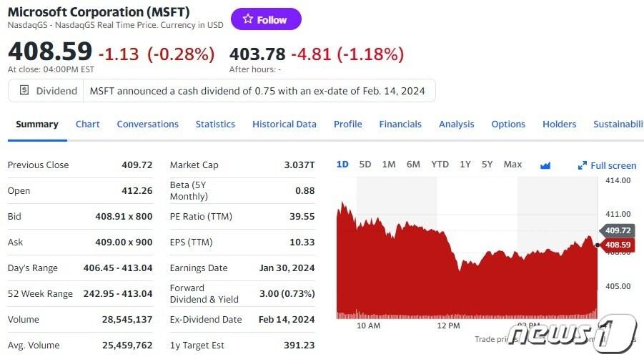
Task: Switch to the Chart tab
Action: pos(88,124)
